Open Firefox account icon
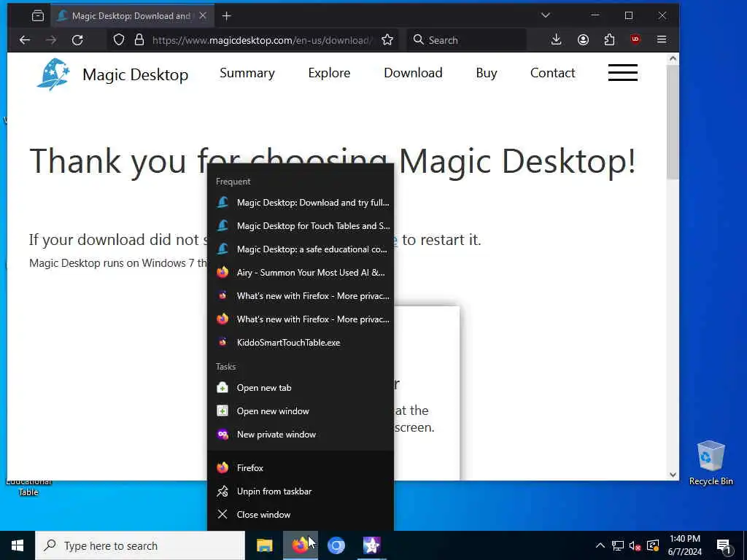The height and width of the screenshot is (560, 747). tap(583, 39)
